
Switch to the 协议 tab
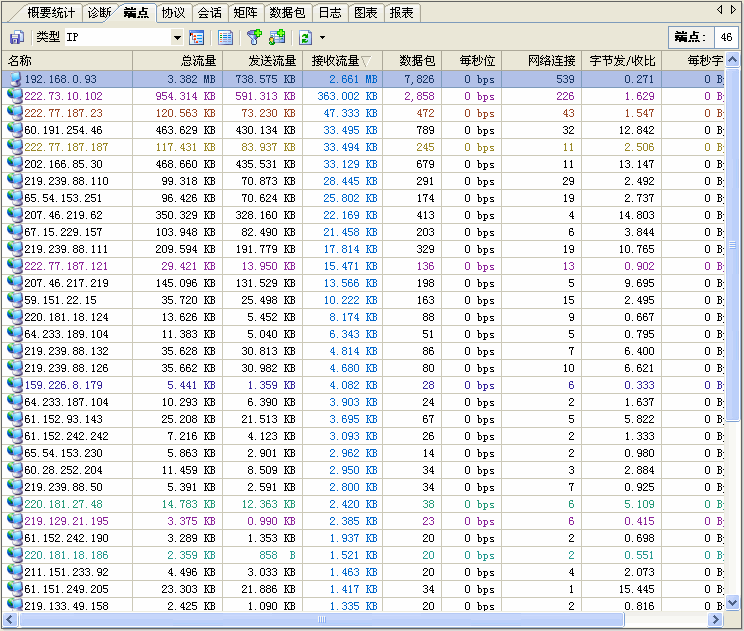pyautogui.click(x=174, y=13)
